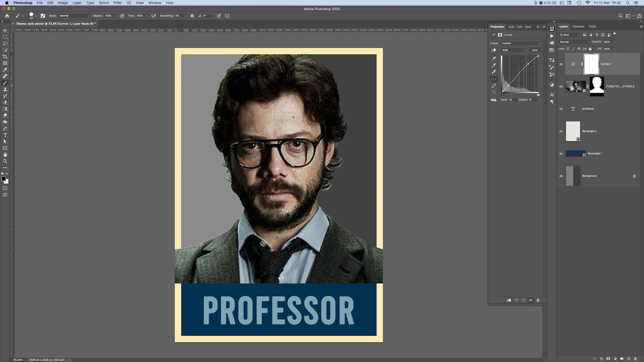Open macOS Spotlight search icon
The height and width of the screenshot is (362, 644).
click(628, 3)
